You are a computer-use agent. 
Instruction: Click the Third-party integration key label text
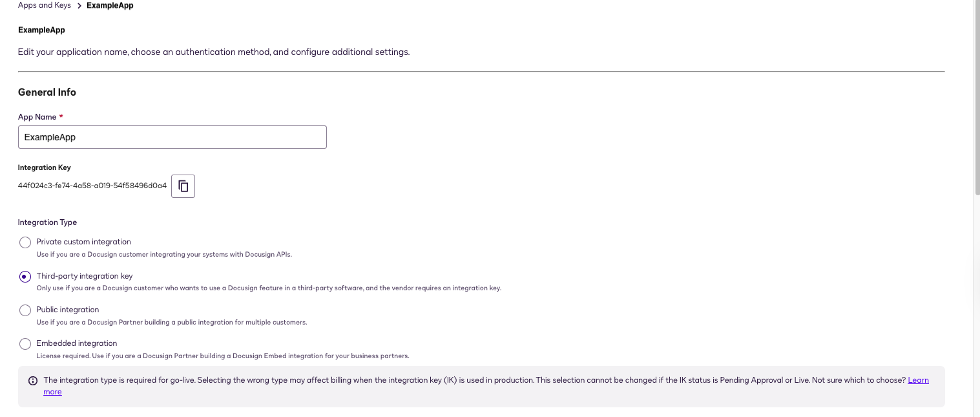85,275
